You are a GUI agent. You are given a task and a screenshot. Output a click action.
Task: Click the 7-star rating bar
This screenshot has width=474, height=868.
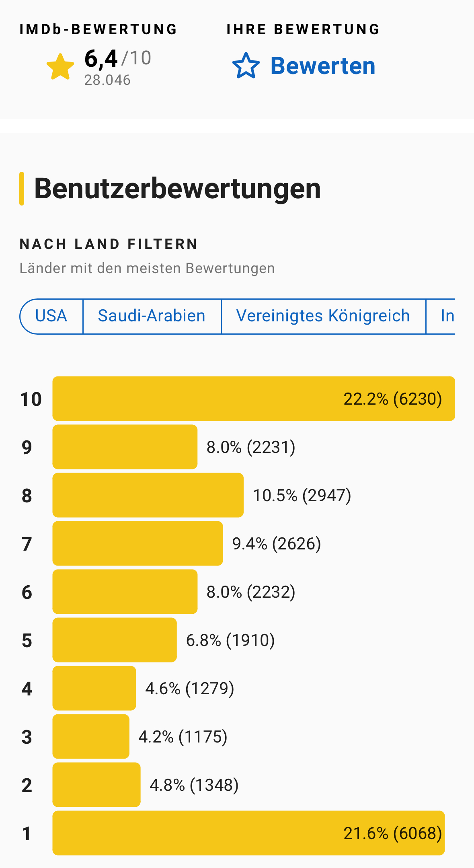137,543
